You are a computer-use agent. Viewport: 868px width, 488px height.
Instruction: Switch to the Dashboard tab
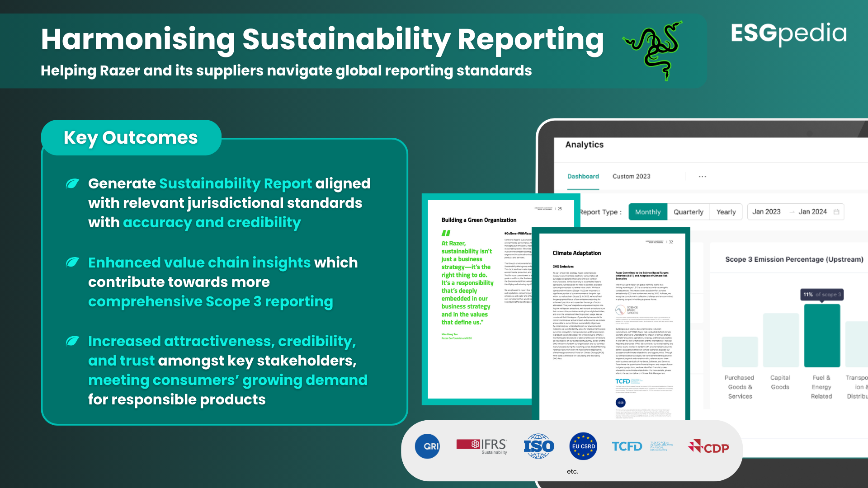pos(583,176)
